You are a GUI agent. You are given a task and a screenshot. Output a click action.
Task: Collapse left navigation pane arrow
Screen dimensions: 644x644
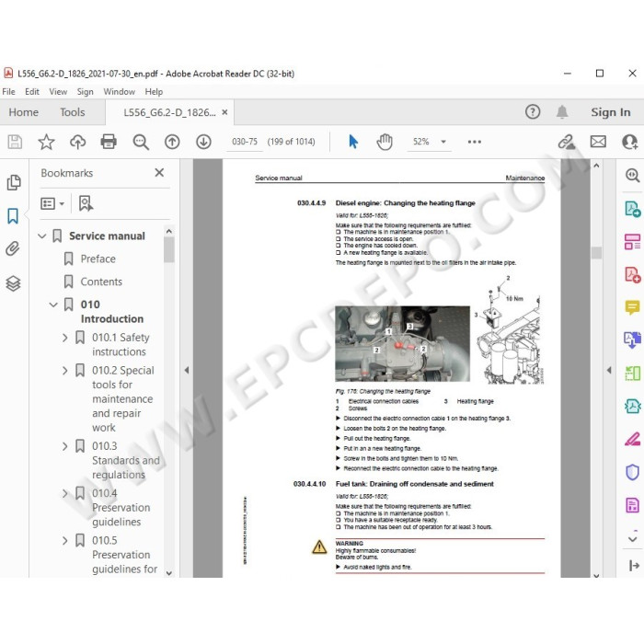coord(187,370)
